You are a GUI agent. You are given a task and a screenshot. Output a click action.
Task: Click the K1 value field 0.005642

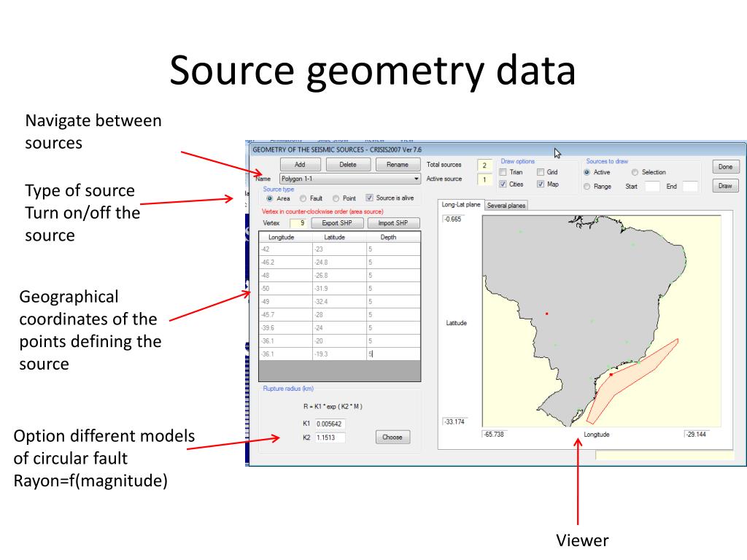pos(330,424)
